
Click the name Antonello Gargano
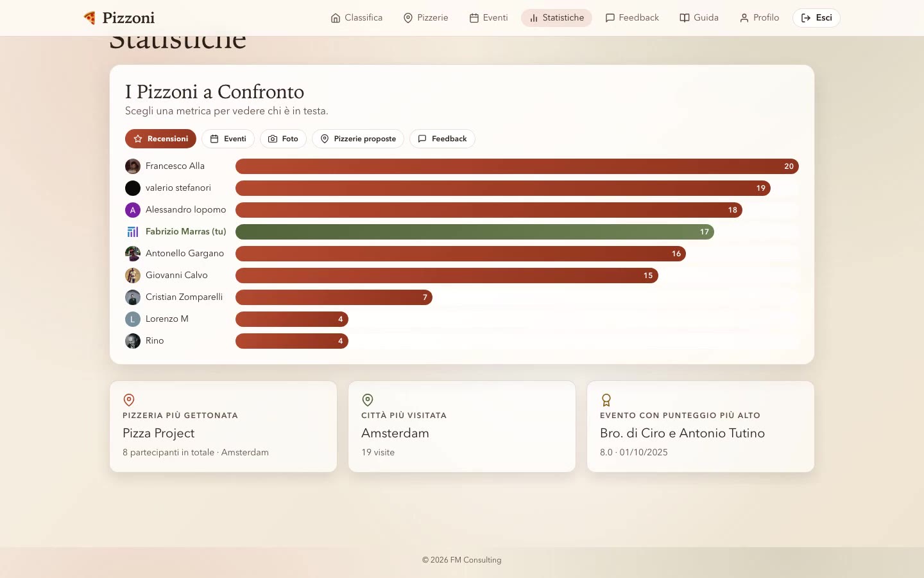coord(185,253)
